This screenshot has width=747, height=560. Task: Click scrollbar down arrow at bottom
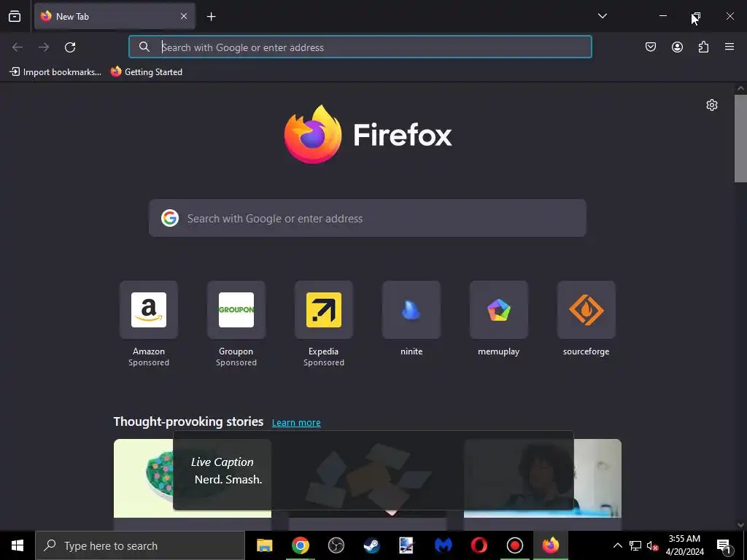[740, 525]
